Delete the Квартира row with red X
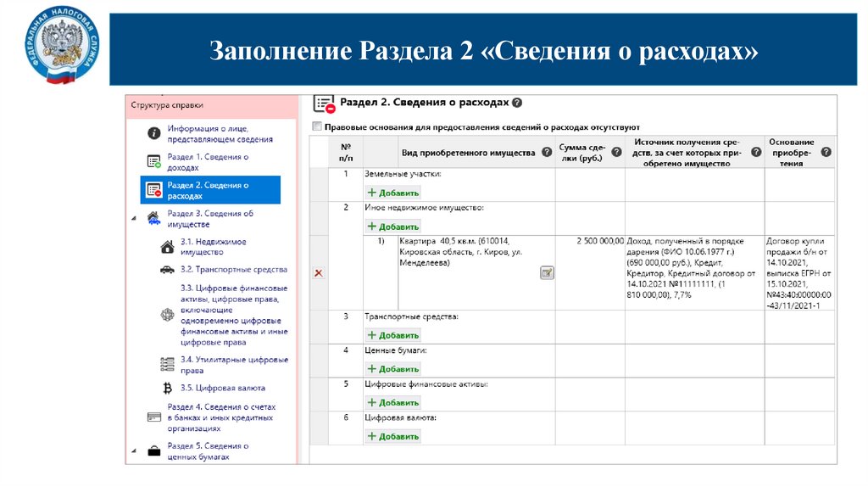The image size is (868, 487). pyautogui.click(x=319, y=273)
